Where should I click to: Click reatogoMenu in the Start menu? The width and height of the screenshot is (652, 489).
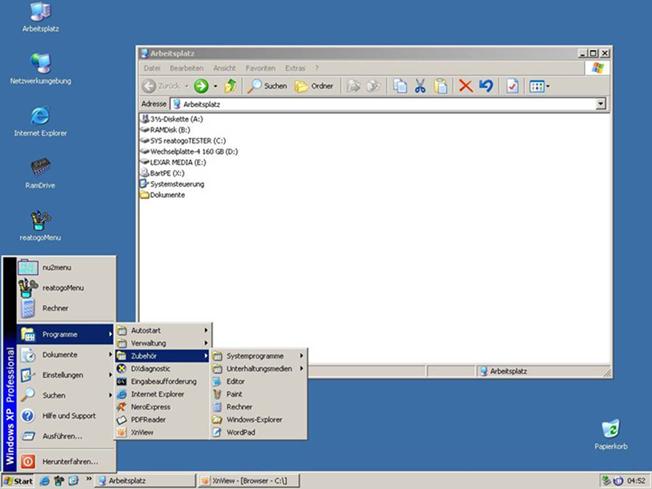66,288
